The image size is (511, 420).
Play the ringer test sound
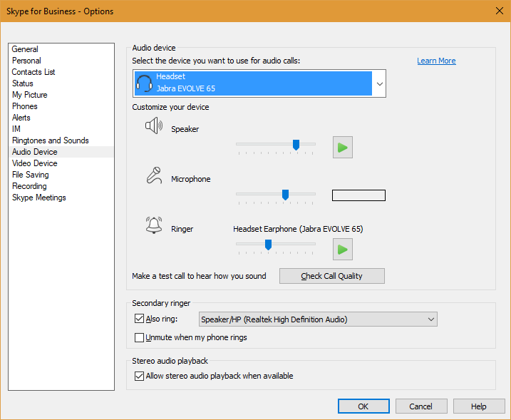pyautogui.click(x=343, y=250)
